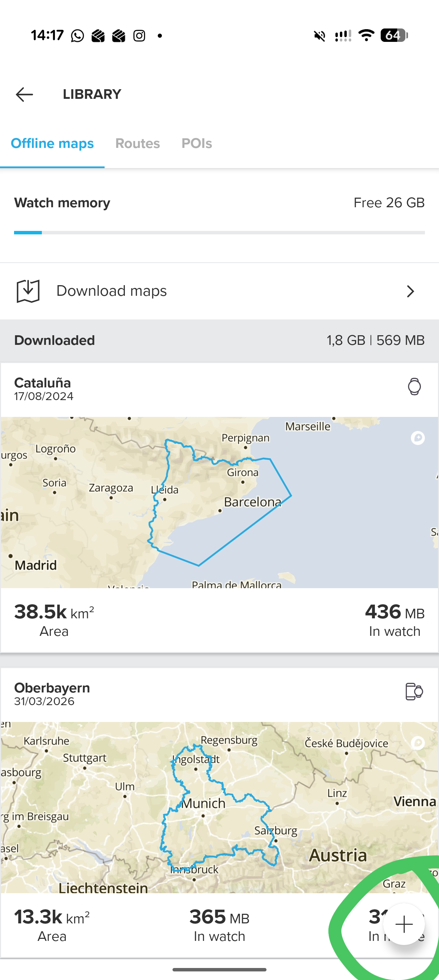Open the chevron beside Download maps
Screen dimensions: 439x980
pyautogui.click(x=410, y=291)
